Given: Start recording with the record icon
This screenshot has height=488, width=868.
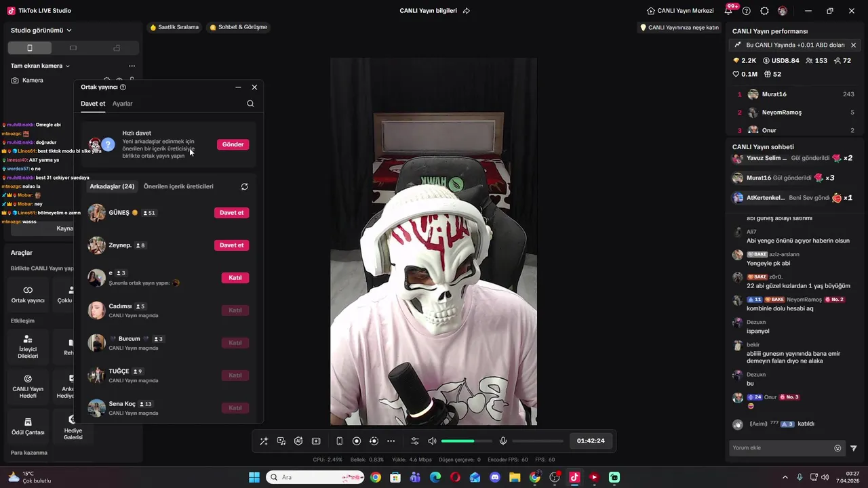Looking at the screenshot, I should (x=357, y=441).
